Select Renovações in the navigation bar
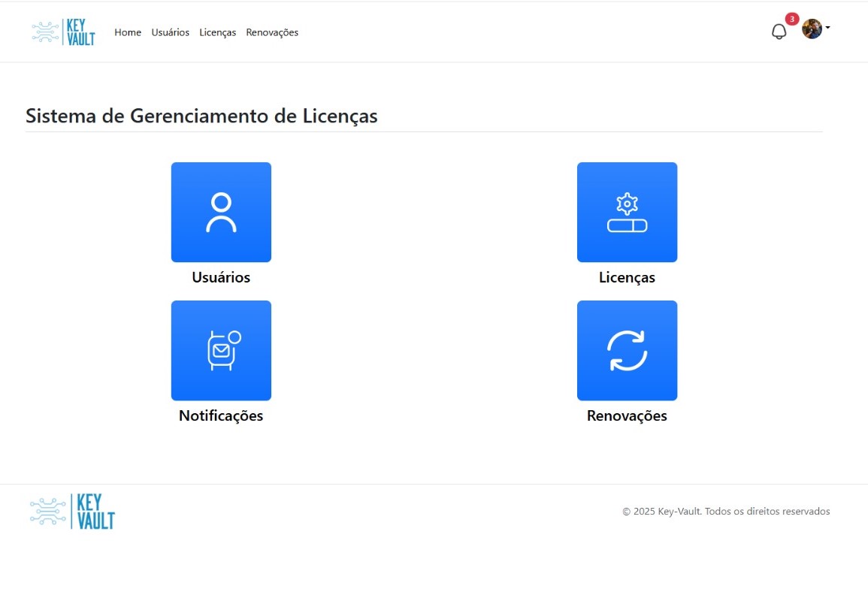Image resolution: width=868 pixels, height=598 pixels. click(272, 32)
